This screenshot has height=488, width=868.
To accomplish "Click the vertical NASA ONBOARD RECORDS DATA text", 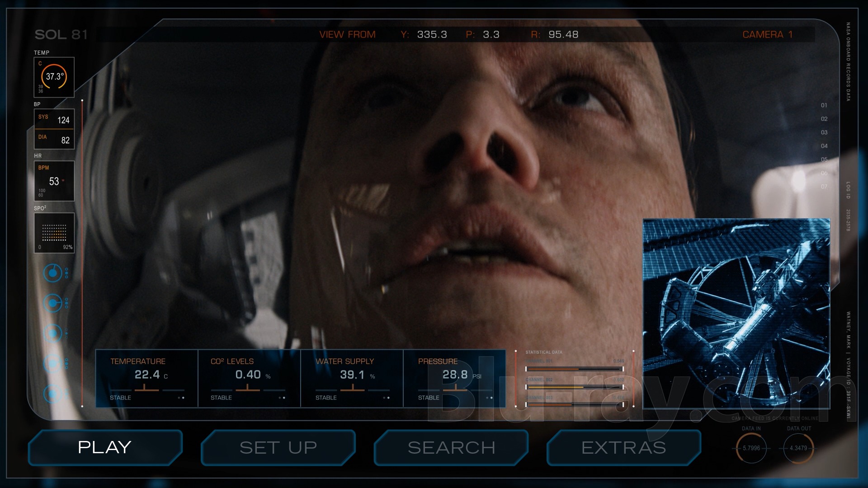I will [x=848, y=62].
